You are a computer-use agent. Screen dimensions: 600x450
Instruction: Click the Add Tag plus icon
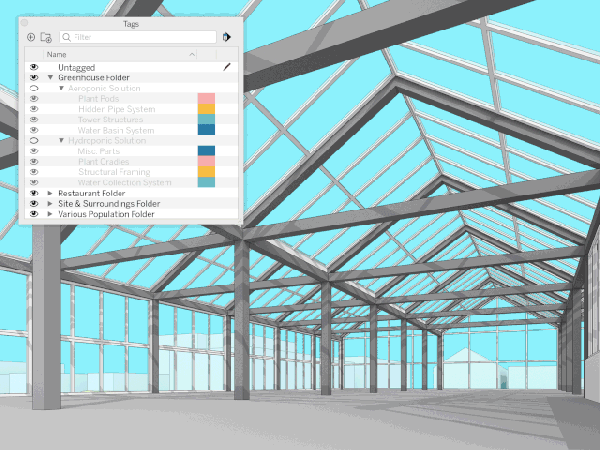coord(31,37)
